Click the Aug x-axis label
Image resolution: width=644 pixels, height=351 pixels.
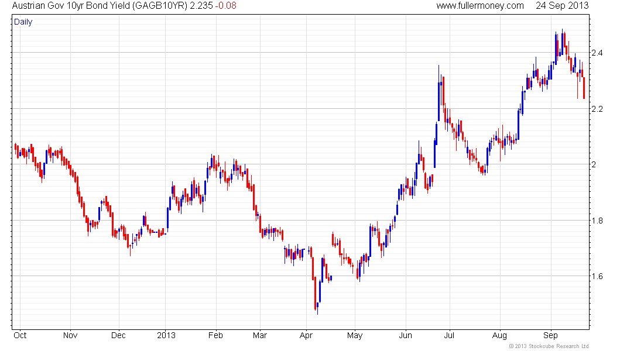click(x=499, y=335)
